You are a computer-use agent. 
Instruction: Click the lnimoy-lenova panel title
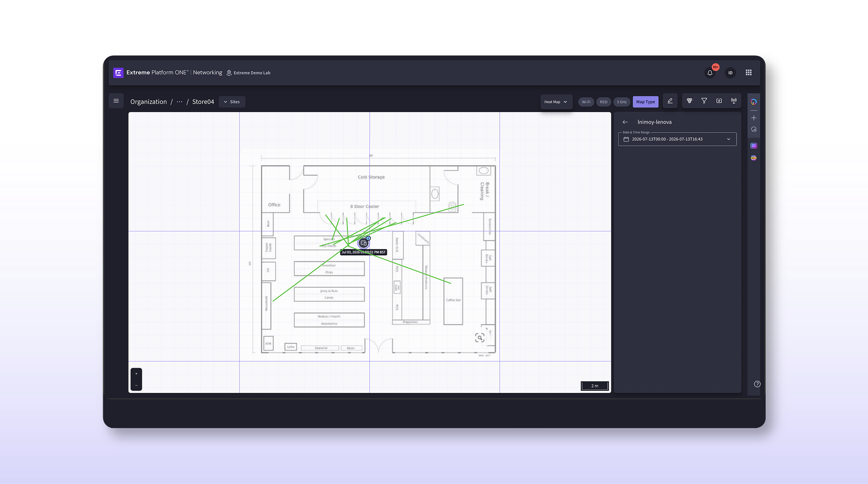point(654,122)
